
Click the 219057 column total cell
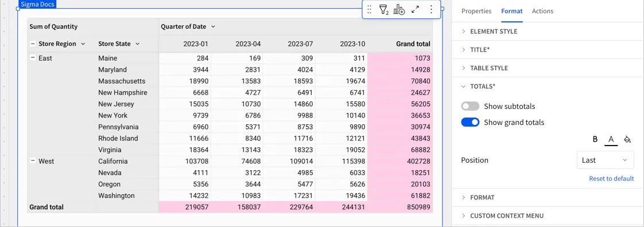(x=185, y=208)
